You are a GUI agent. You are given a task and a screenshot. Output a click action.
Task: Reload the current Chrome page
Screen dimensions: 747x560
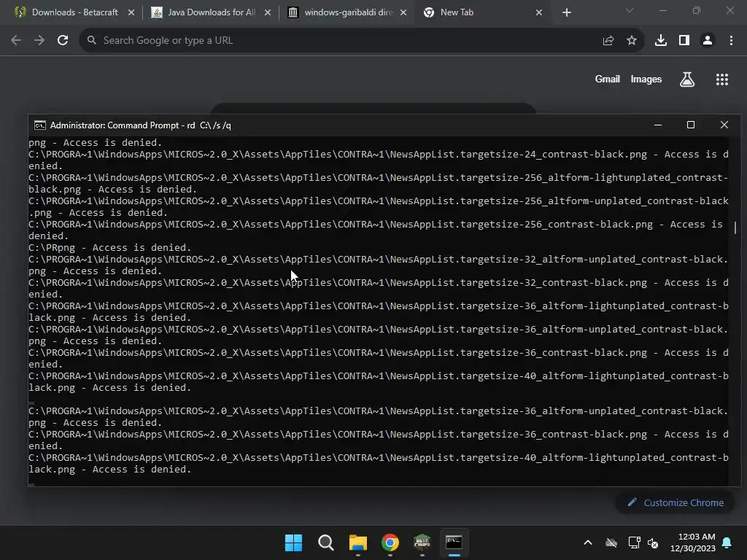63,41
